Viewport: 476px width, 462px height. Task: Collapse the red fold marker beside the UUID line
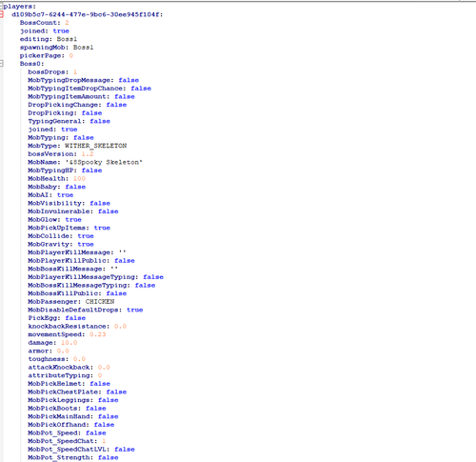(x=1, y=14)
